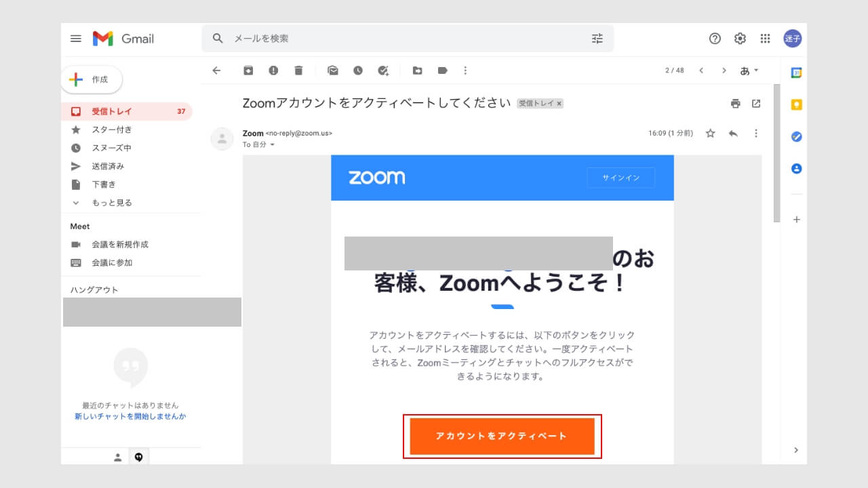Open the Gmail main menu hamburger
868x488 pixels.
pyautogui.click(x=76, y=39)
